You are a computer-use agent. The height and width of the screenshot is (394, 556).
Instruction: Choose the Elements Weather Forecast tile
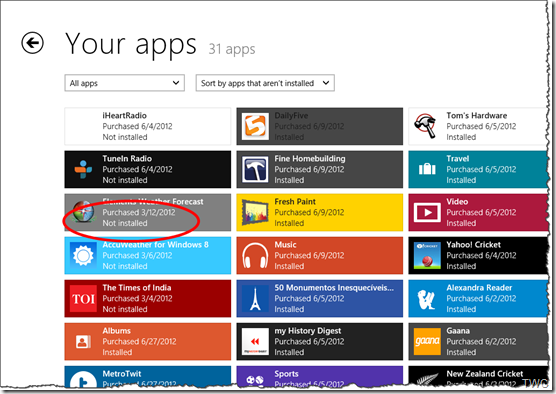coord(148,212)
